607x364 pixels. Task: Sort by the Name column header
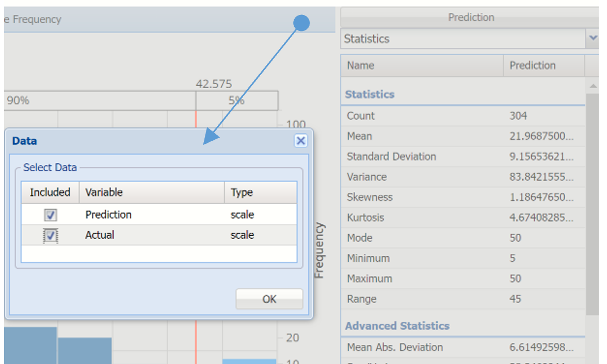click(x=421, y=65)
